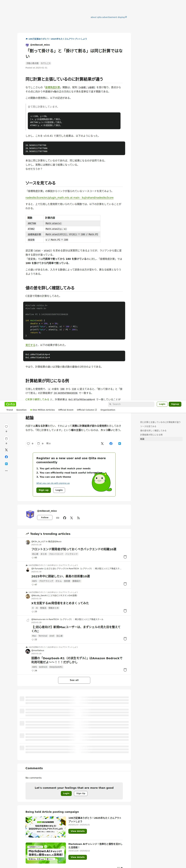Open author's RSS feed icon
Image resolution: width=186 pixels, height=868 pixels.
(x=78, y=518)
